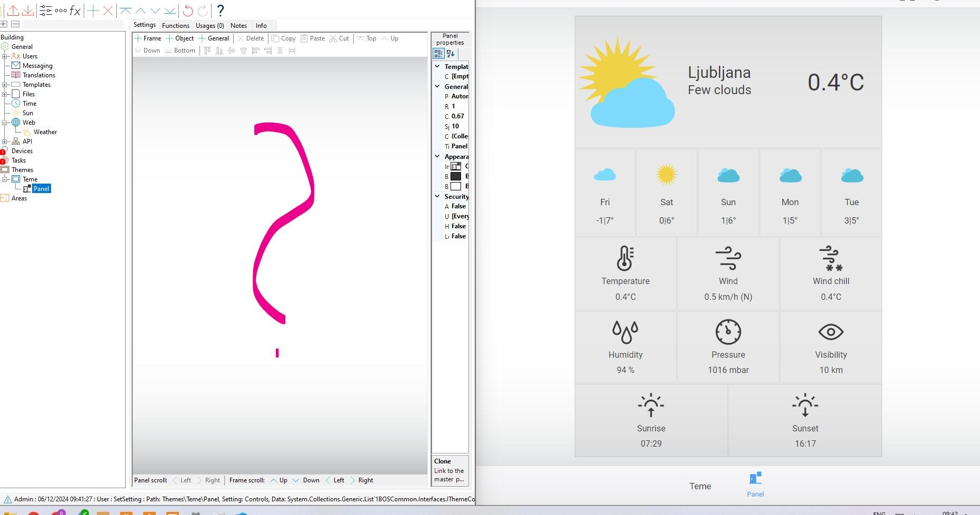The image size is (980, 515).
Task: Open the Functions tab
Action: pyautogui.click(x=175, y=25)
